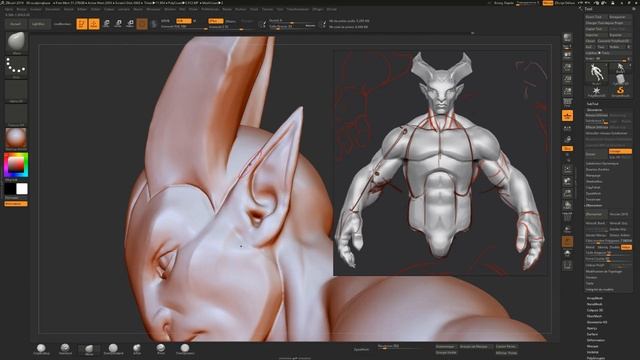Viewport: 640px width, 360px height.
Task: Expand the Masquer section
Action: [593, 347]
